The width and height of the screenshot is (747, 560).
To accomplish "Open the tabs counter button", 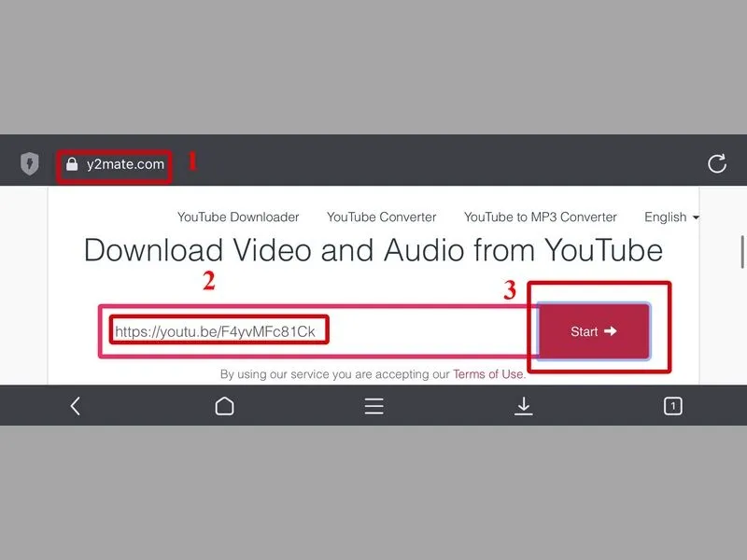I will pos(672,406).
